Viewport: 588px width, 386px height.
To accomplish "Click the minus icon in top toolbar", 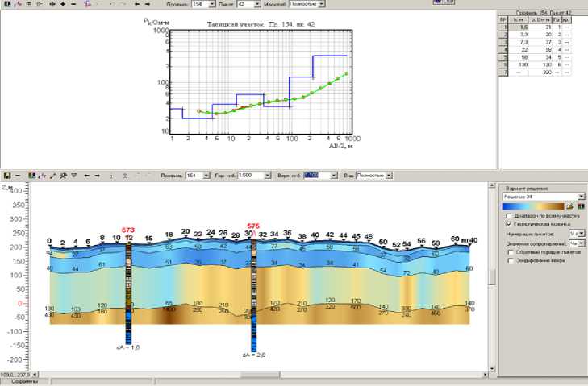I will coord(73,4).
